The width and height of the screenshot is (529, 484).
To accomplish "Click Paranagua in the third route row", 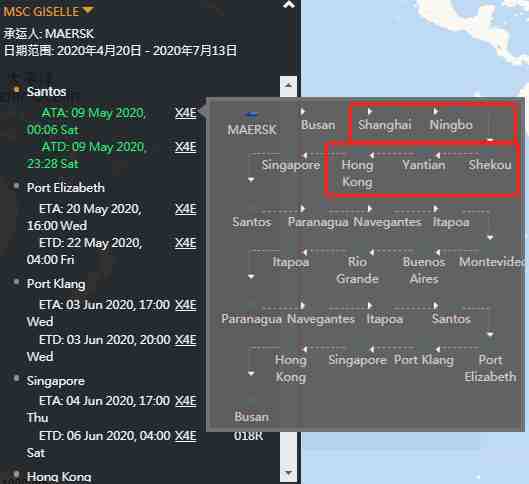I will point(318,222).
